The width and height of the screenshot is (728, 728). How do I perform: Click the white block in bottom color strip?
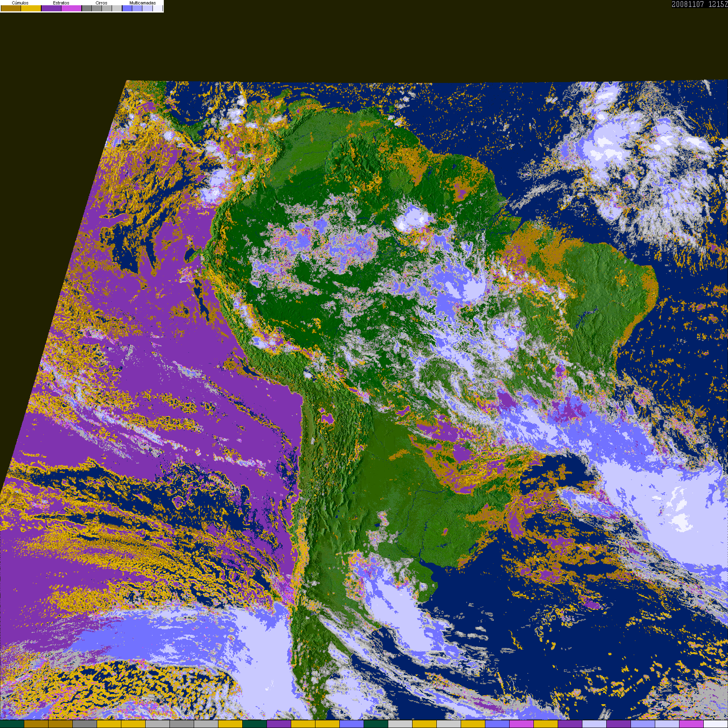tap(716, 724)
